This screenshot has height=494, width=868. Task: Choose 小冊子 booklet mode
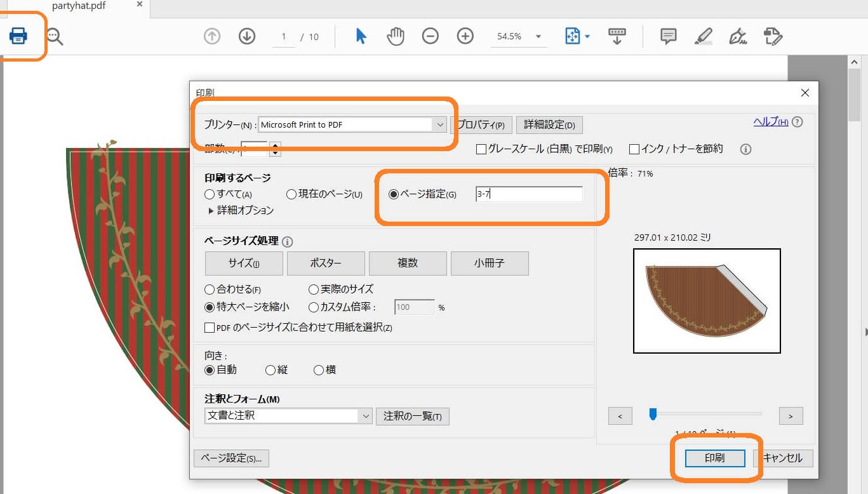(x=490, y=264)
